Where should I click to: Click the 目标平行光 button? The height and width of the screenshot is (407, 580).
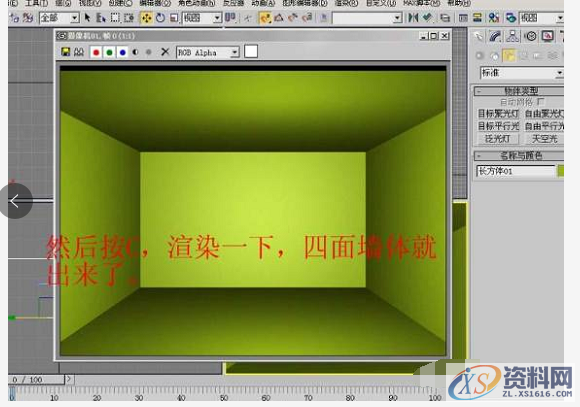(498, 126)
